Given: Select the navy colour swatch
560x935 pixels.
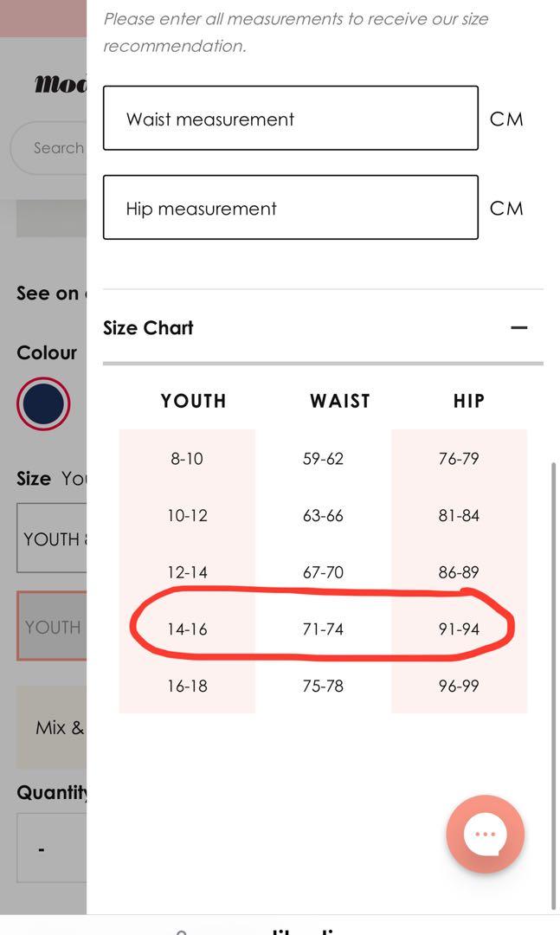Looking at the screenshot, I should 43,404.
